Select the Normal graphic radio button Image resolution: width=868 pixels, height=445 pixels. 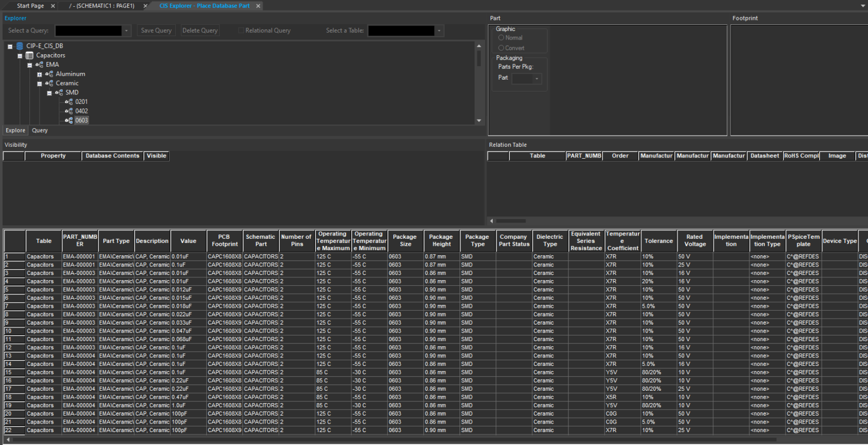point(501,37)
